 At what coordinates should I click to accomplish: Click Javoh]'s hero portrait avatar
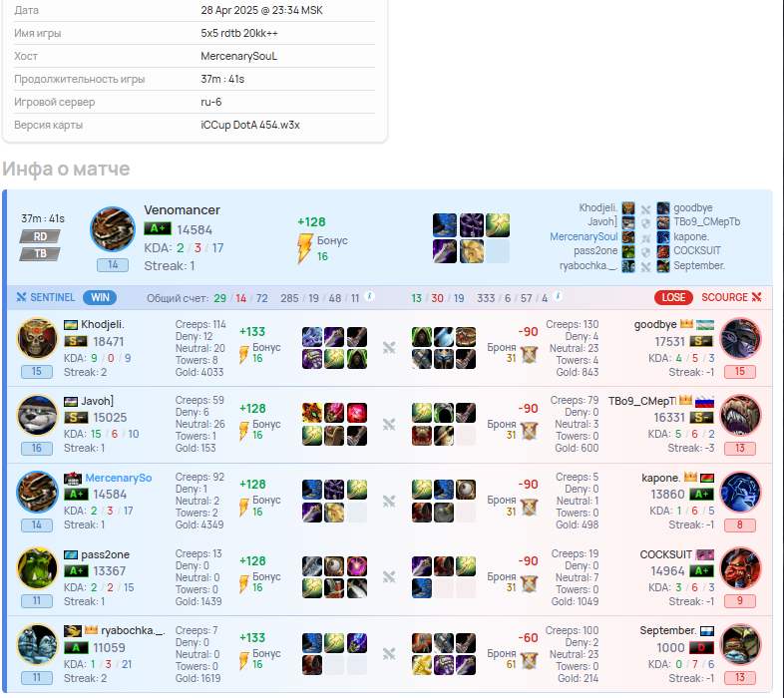[x=38, y=415]
